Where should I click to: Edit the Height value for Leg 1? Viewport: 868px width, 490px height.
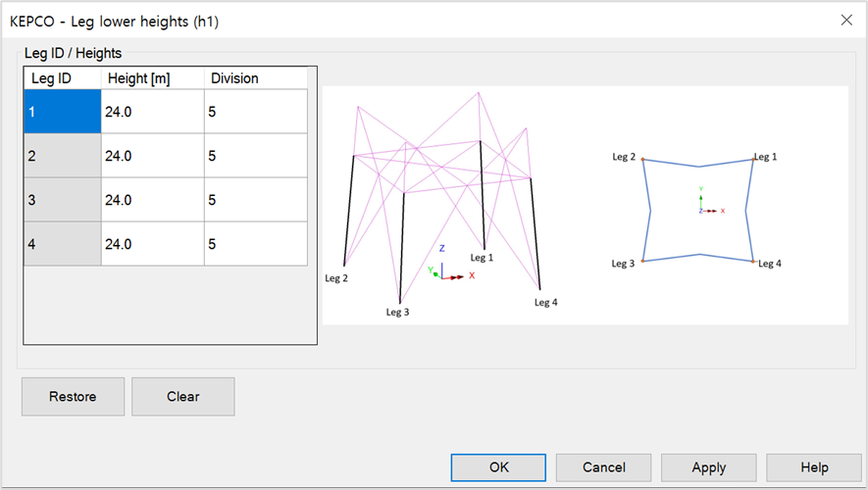(152, 112)
